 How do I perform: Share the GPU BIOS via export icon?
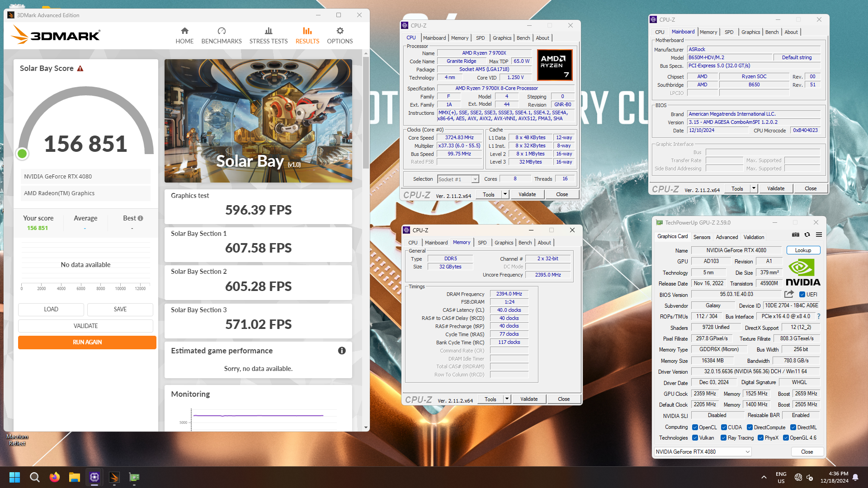click(x=789, y=294)
